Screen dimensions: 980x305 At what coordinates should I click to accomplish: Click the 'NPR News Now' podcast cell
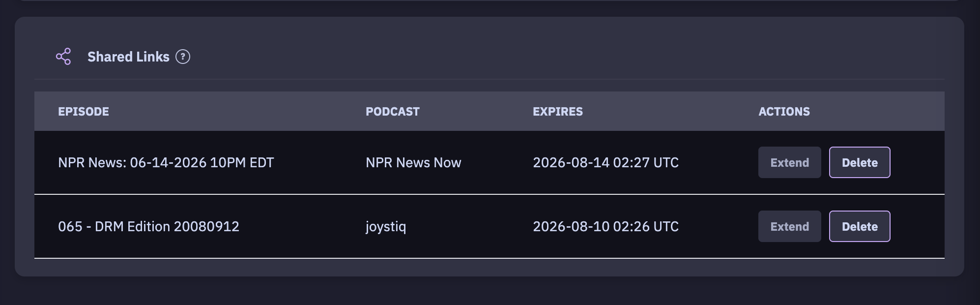coord(413,162)
